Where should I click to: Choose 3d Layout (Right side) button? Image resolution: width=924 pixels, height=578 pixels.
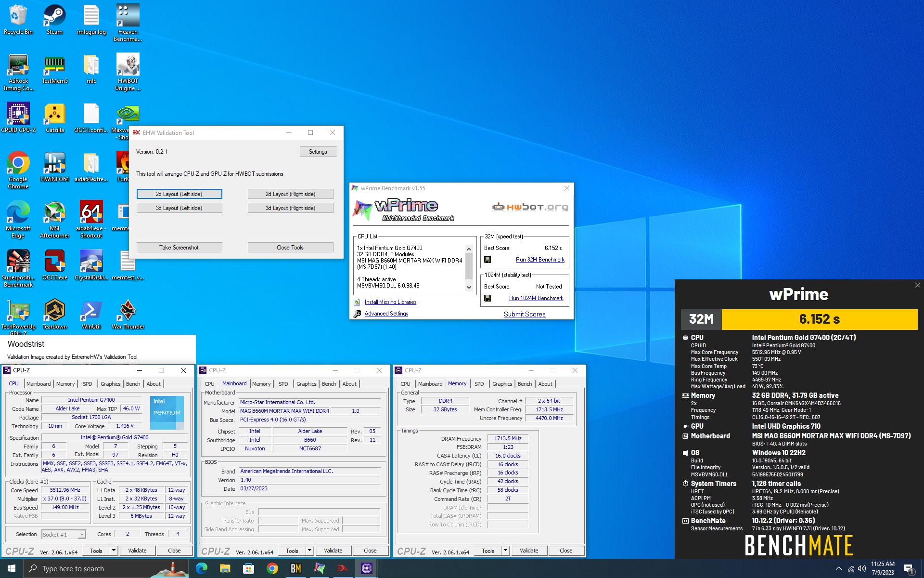point(290,208)
